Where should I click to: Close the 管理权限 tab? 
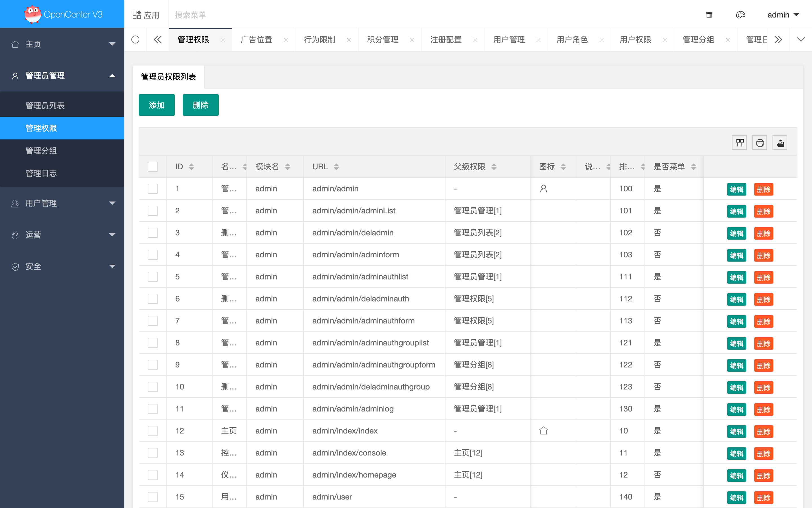[223, 40]
